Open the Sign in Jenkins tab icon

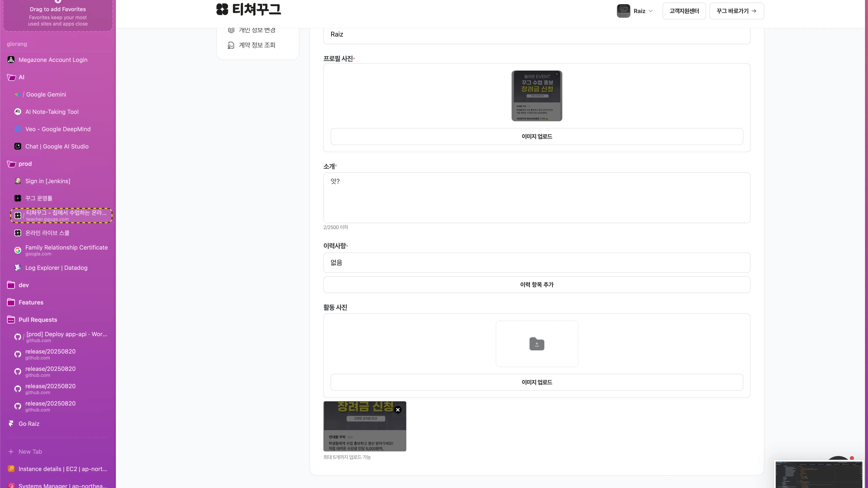pyautogui.click(x=18, y=181)
